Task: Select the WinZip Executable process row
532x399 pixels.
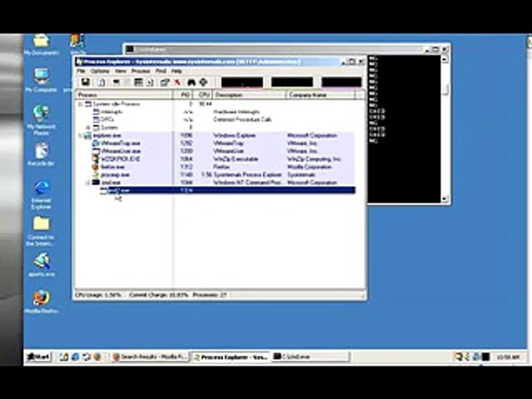Action: pyautogui.click(x=216, y=159)
